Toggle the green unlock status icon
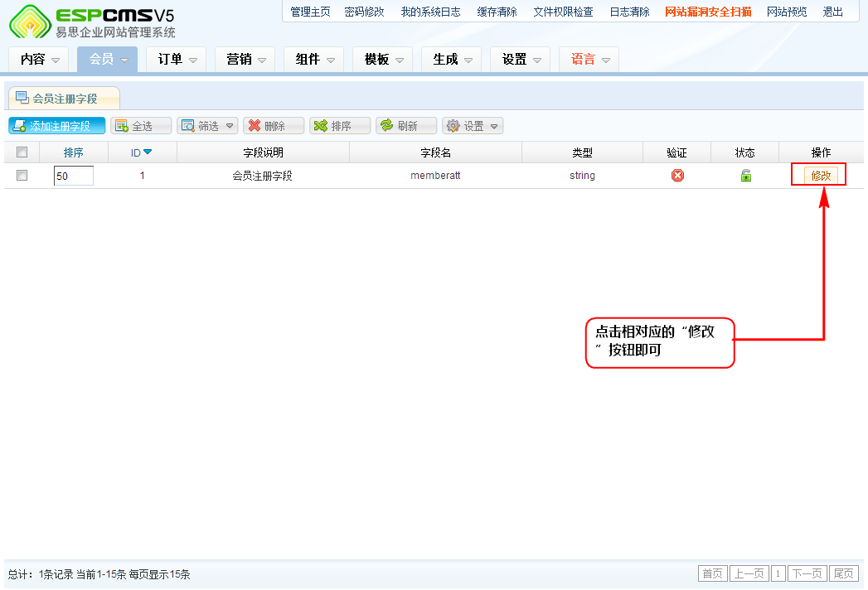868x590 pixels. (x=745, y=176)
